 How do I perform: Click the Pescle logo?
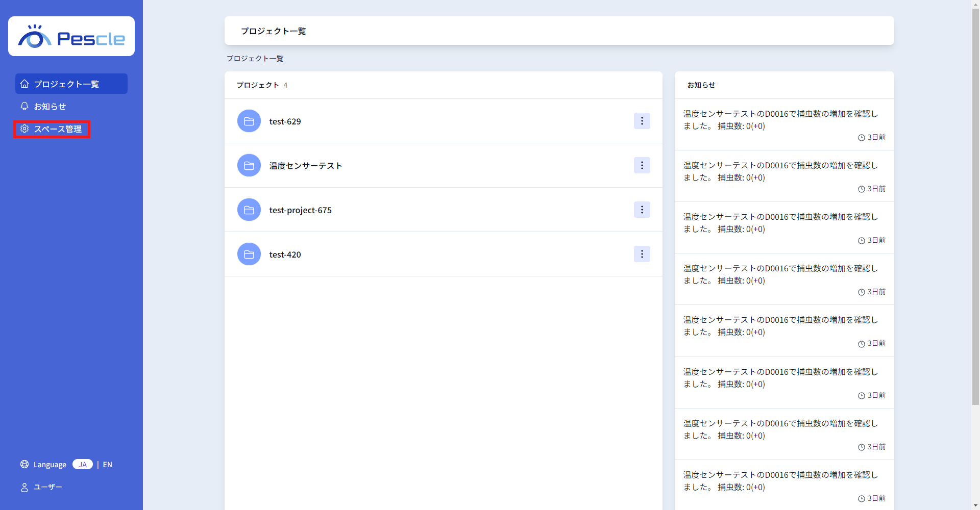[71, 37]
